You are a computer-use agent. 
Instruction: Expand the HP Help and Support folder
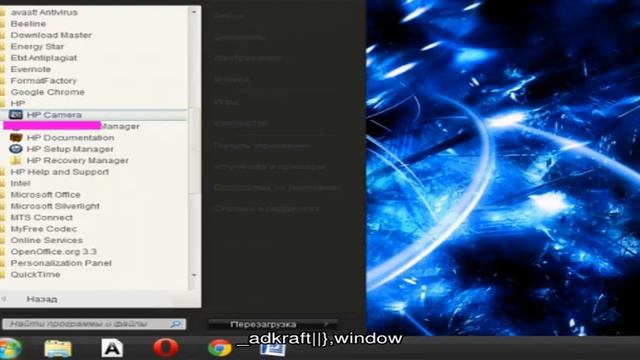[x=60, y=172]
